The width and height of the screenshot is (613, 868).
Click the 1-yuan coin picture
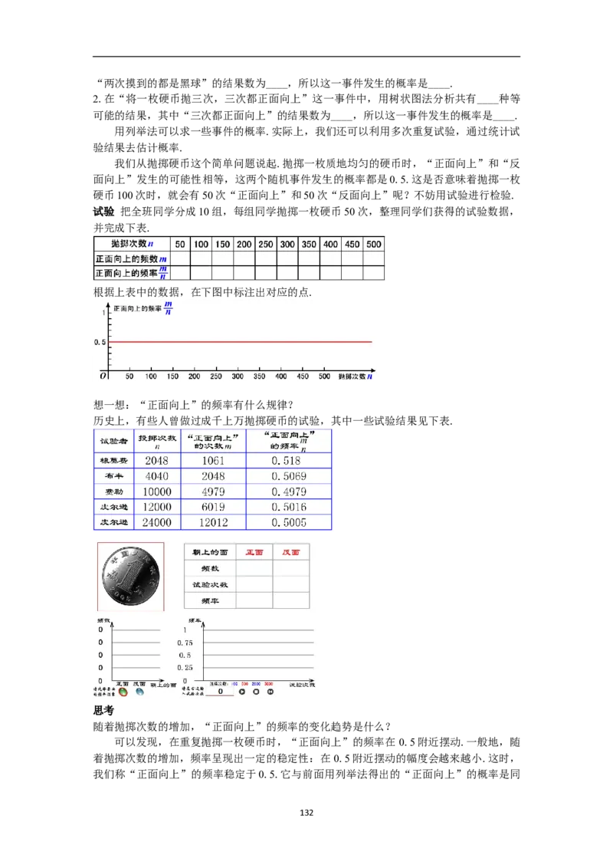129,574
